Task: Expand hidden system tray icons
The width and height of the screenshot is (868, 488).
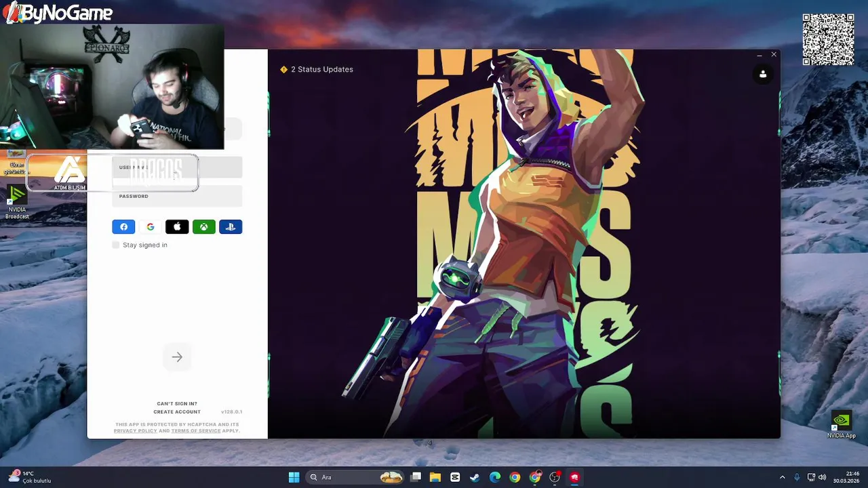Action: [782, 477]
